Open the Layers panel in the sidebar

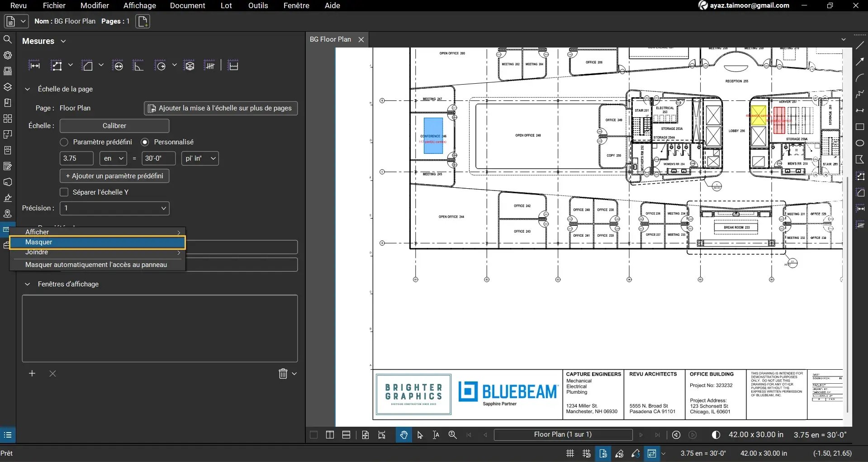8,87
